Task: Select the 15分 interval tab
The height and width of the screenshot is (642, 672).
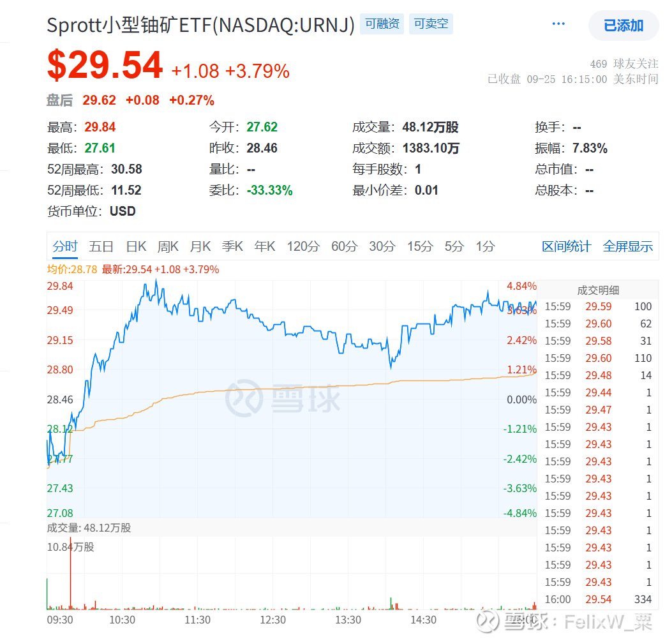Action: tap(420, 247)
